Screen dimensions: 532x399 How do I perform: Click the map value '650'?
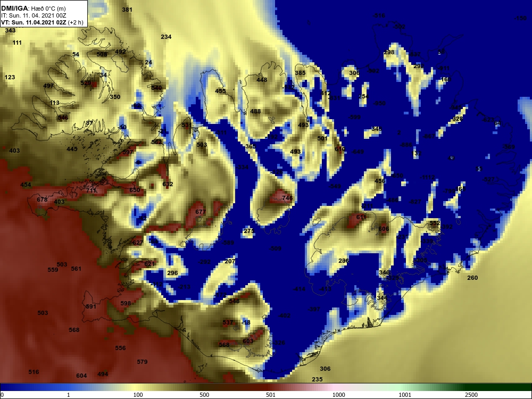click(135, 190)
